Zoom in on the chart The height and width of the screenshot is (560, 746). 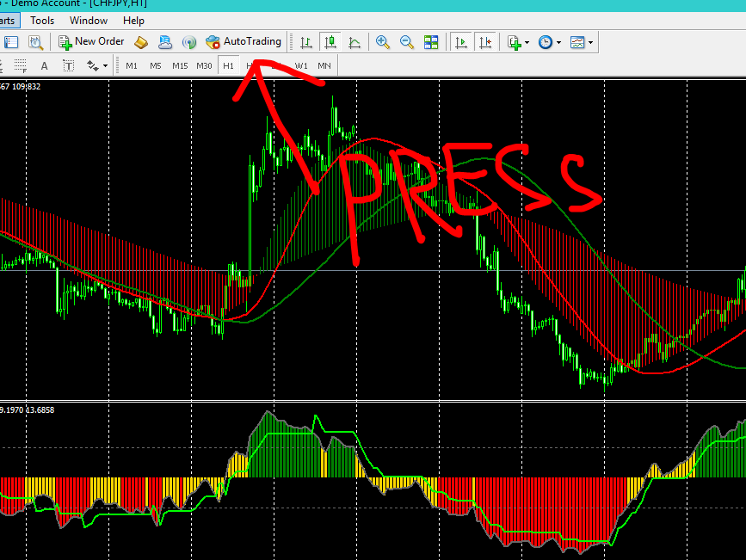(383, 42)
